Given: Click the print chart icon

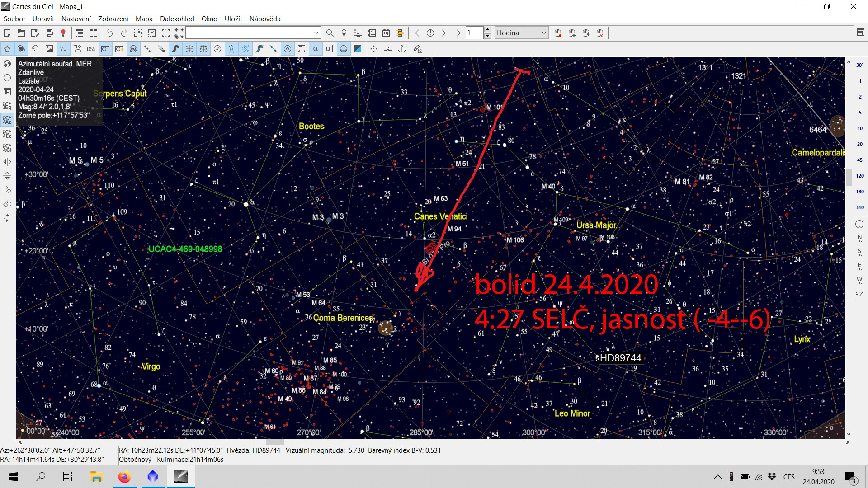Looking at the screenshot, I should (x=49, y=33).
